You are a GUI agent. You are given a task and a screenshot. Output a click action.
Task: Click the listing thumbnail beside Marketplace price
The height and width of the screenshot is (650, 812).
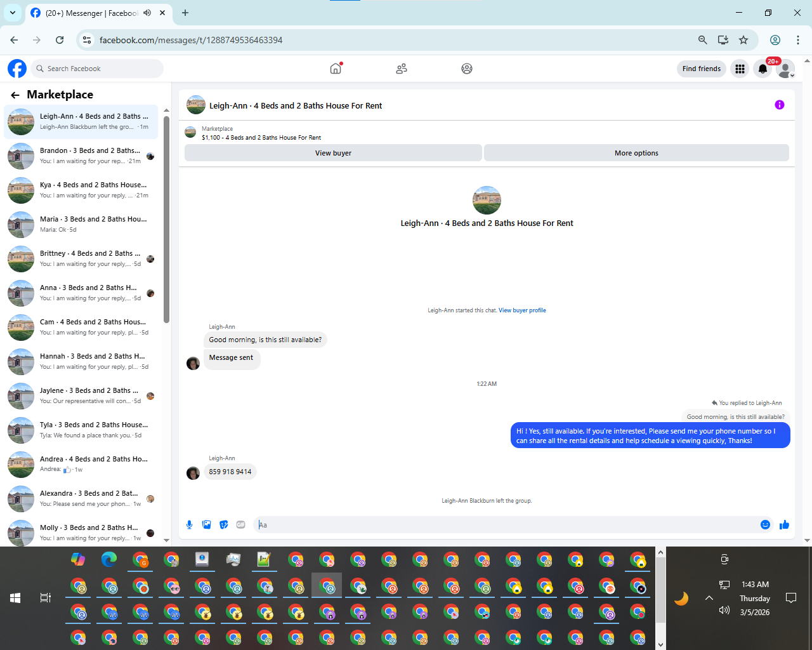pos(190,132)
